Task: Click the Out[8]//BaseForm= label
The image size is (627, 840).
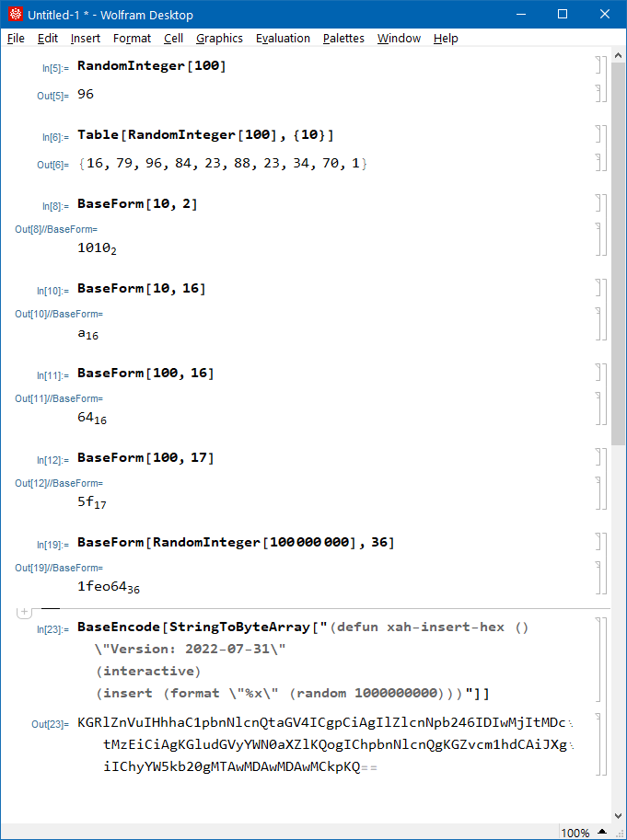Action: tap(56, 229)
